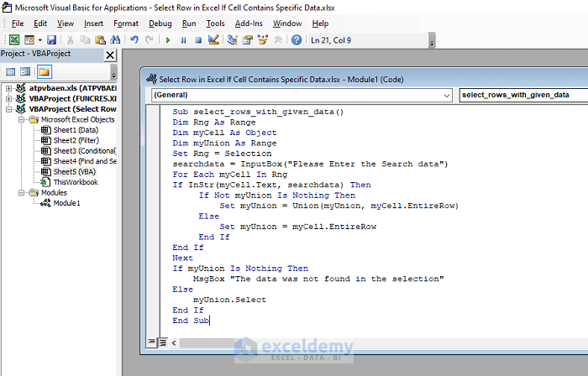Select Sheet4 (Find and Se...) tree item
This screenshot has height=376, width=588.
[85, 161]
